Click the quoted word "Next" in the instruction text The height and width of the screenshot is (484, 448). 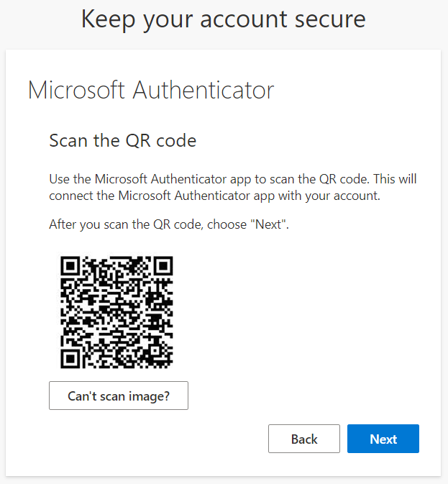pos(268,224)
